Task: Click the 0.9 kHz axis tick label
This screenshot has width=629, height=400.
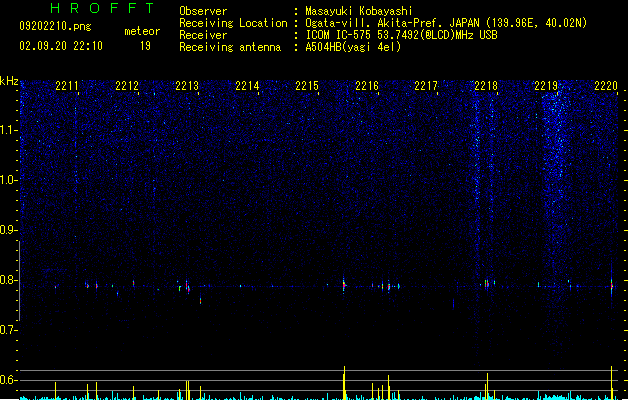Action: click(8, 230)
